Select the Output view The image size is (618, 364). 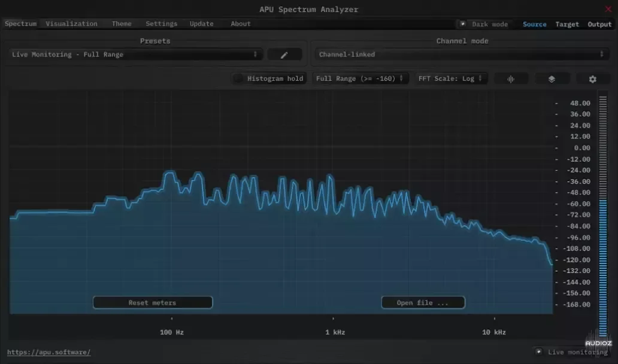tap(599, 24)
